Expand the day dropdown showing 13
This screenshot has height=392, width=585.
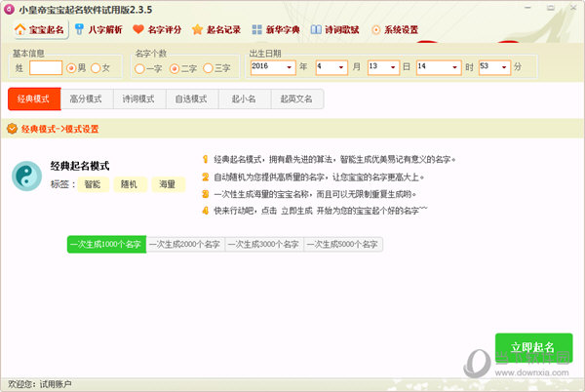(393, 67)
